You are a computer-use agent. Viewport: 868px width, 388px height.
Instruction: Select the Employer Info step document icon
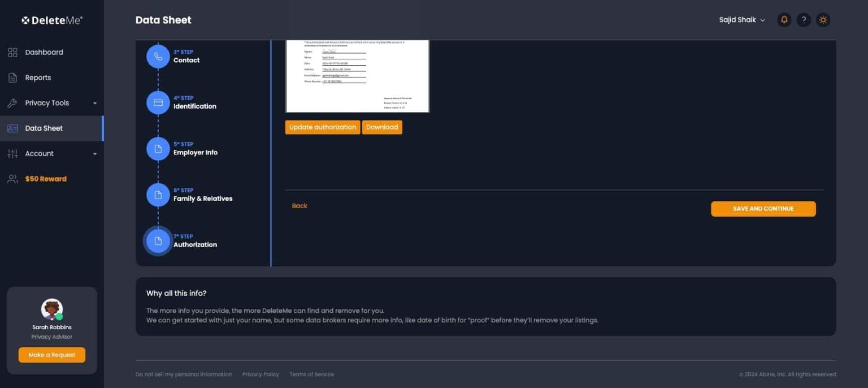point(158,148)
